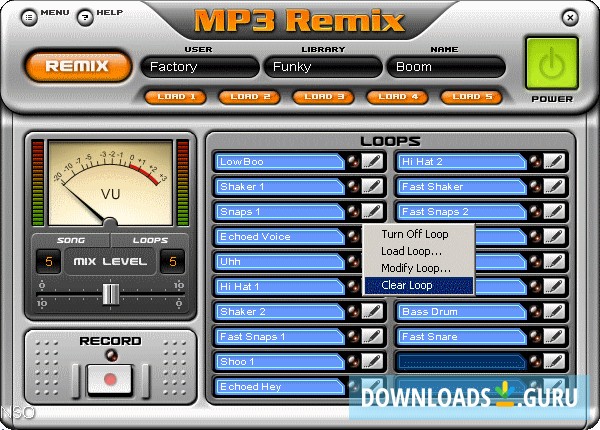
Task: Click the LOAD 1 button
Action: pyautogui.click(x=176, y=97)
